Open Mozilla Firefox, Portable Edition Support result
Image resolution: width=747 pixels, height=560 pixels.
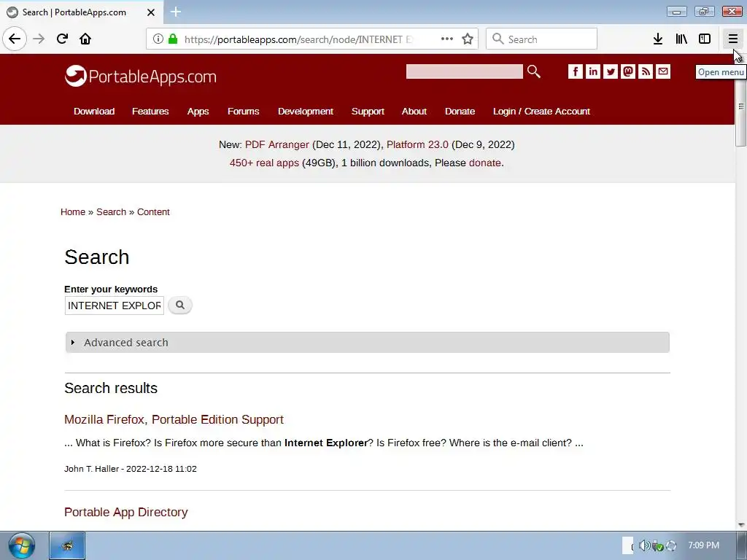pos(174,419)
